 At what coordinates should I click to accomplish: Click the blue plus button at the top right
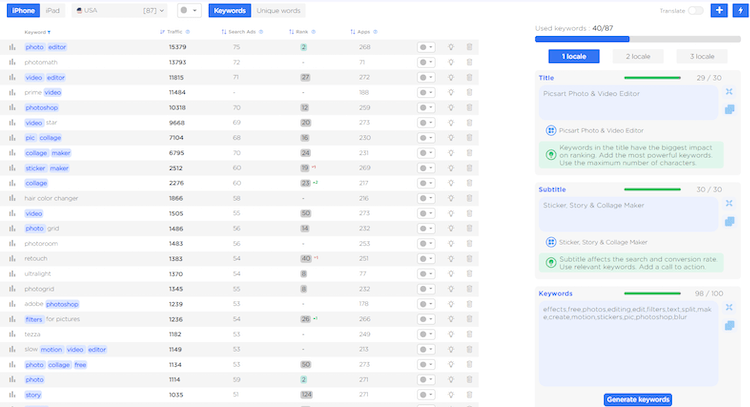pyautogui.click(x=719, y=11)
